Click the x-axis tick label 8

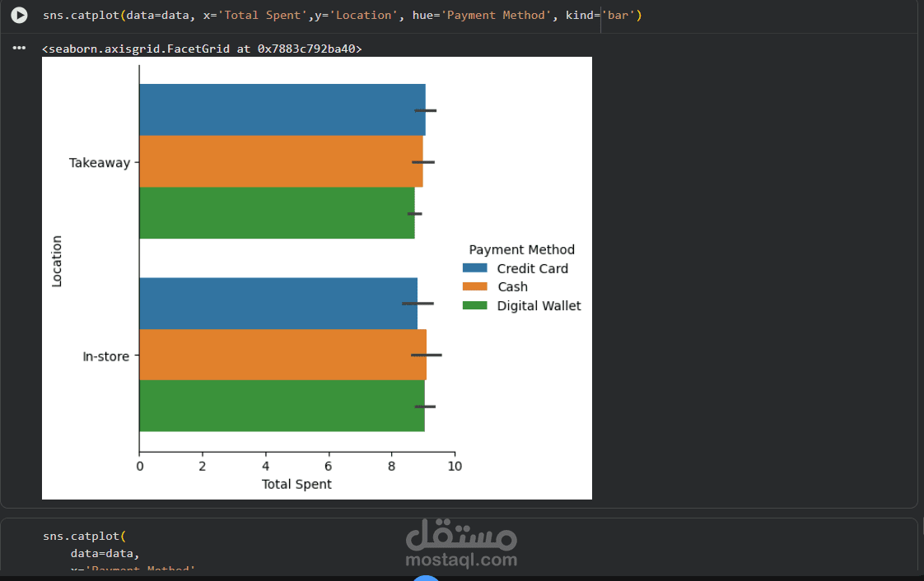click(391, 467)
